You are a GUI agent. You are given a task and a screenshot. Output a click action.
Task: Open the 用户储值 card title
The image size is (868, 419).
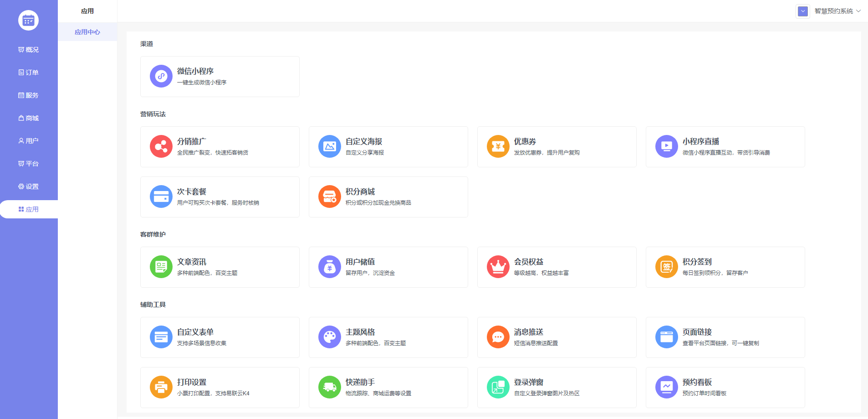pos(360,262)
